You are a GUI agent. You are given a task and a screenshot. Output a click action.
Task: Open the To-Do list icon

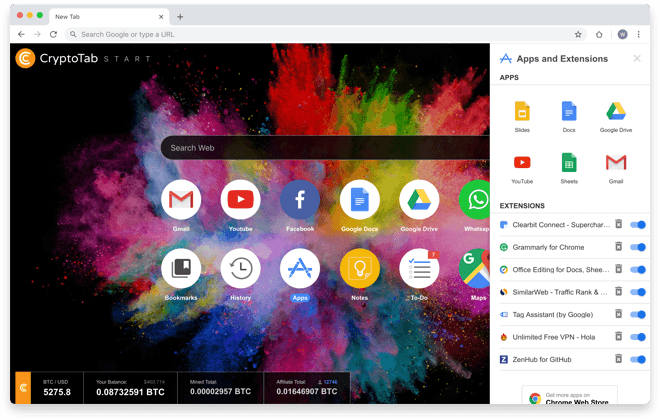point(419,268)
